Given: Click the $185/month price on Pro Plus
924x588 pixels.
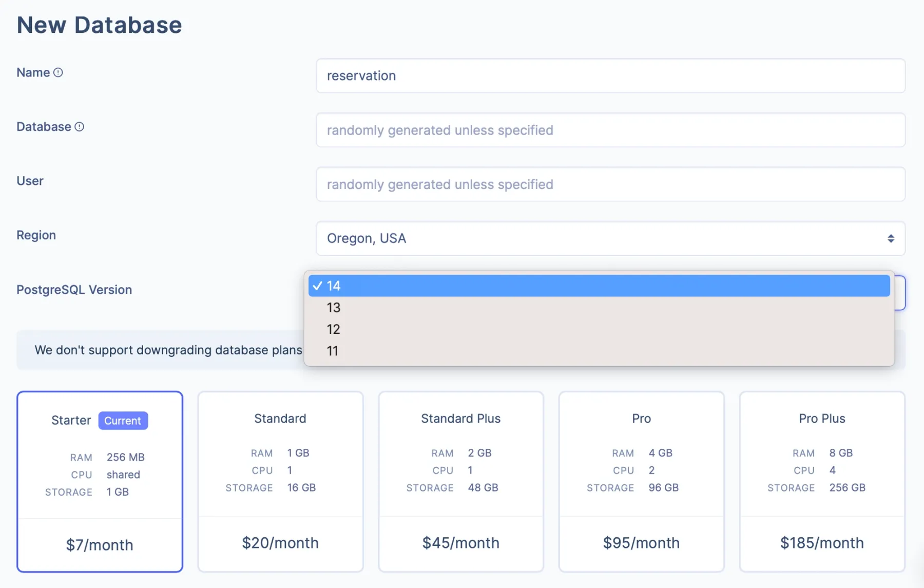Looking at the screenshot, I should [x=821, y=543].
